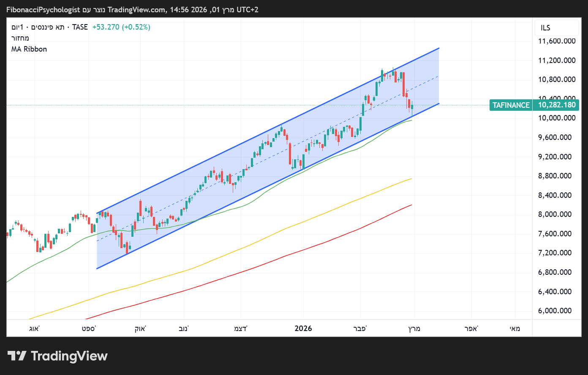Viewport: 588px width, 375px height.
Task: Click the FibonacciPsychologist author name in header
Action: 43,9
